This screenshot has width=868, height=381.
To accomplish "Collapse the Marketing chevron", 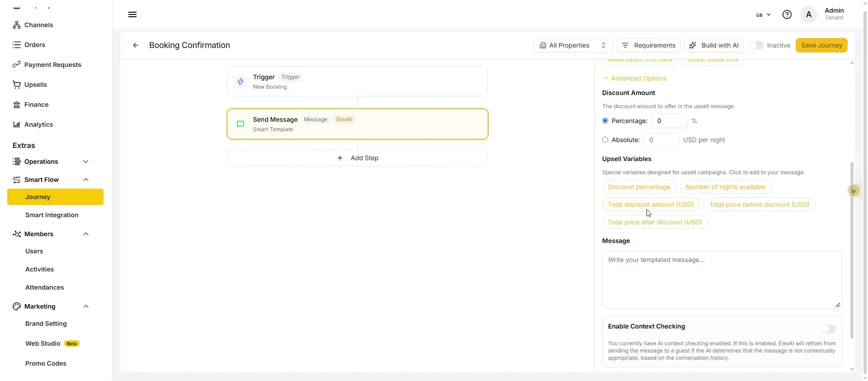I will [86, 306].
